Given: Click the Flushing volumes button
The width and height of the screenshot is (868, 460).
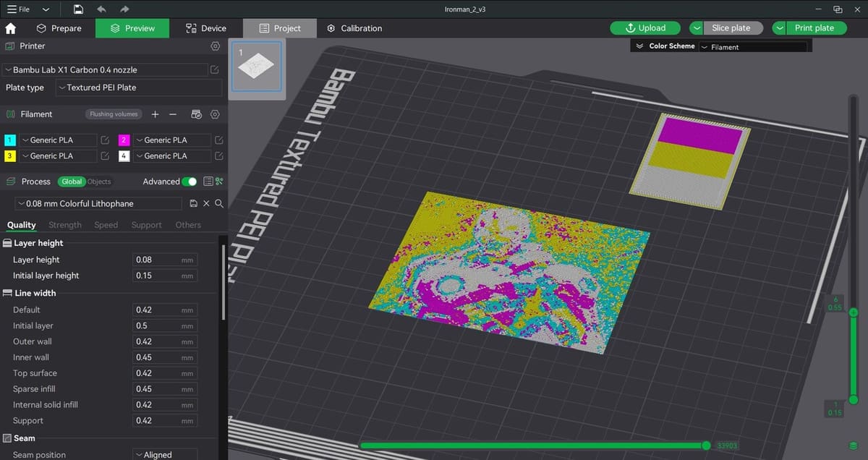Looking at the screenshot, I should coord(114,114).
